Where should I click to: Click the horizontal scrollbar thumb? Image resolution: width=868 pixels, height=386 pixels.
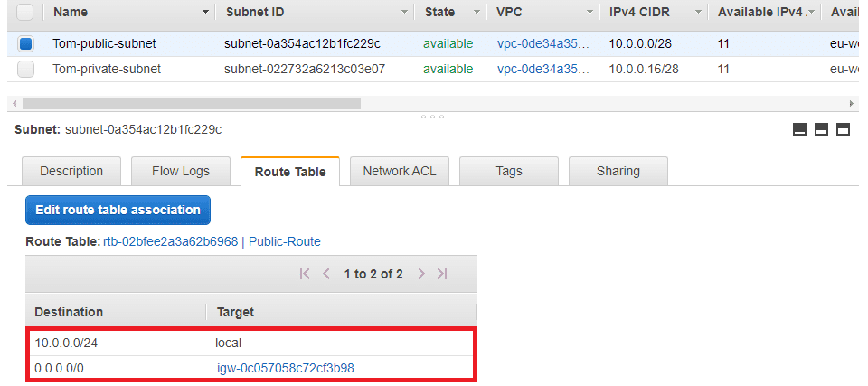point(191,104)
